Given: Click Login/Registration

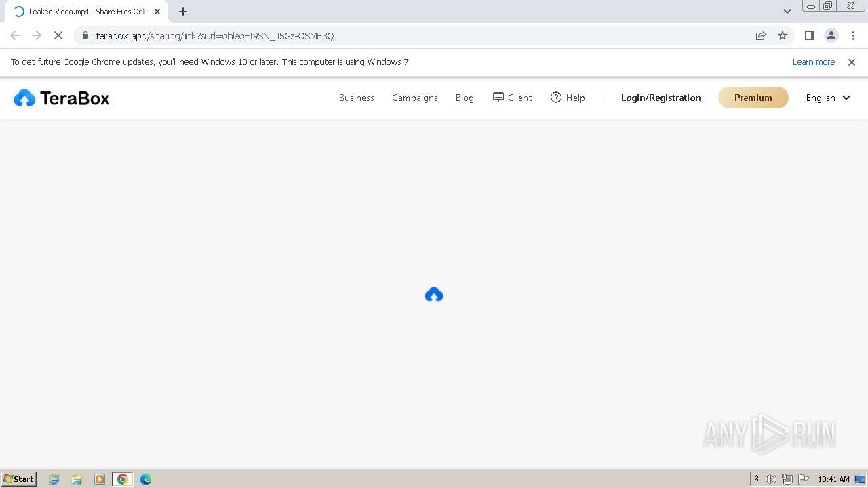Looking at the screenshot, I should tap(660, 98).
